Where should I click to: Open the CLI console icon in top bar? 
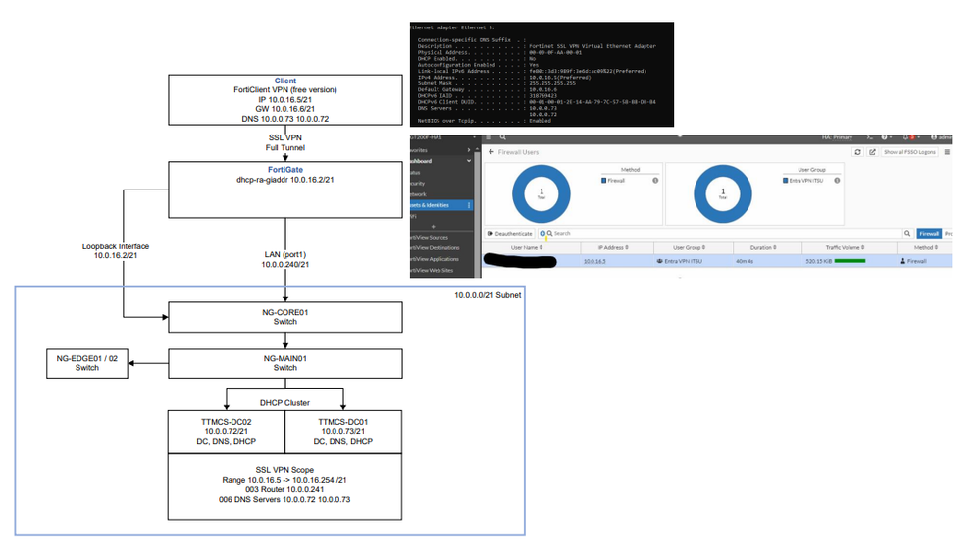[x=869, y=137]
